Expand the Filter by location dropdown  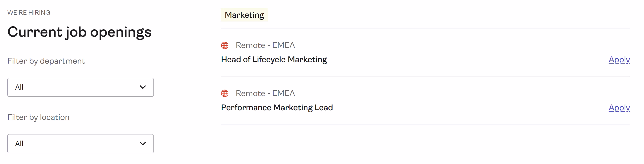click(x=80, y=144)
